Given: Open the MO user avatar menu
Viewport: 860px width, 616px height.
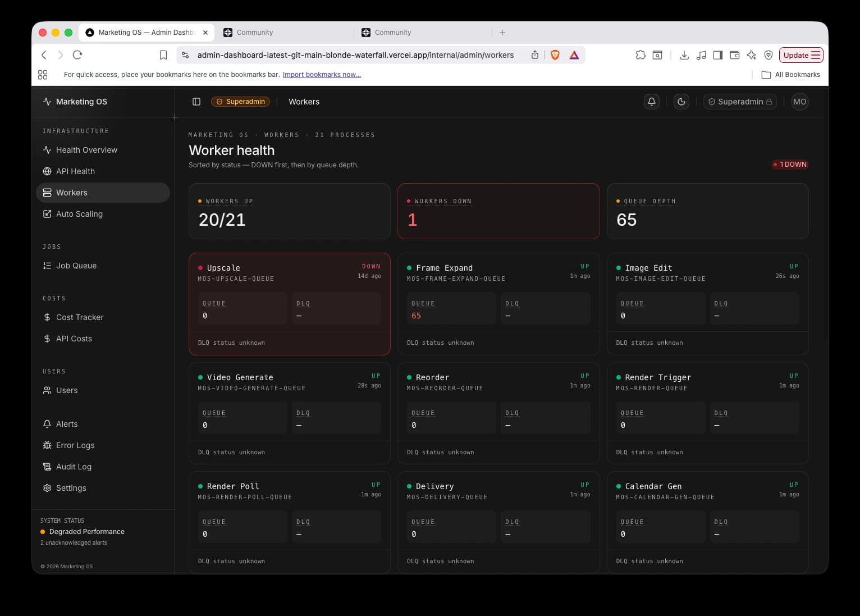Looking at the screenshot, I should (x=799, y=102).
